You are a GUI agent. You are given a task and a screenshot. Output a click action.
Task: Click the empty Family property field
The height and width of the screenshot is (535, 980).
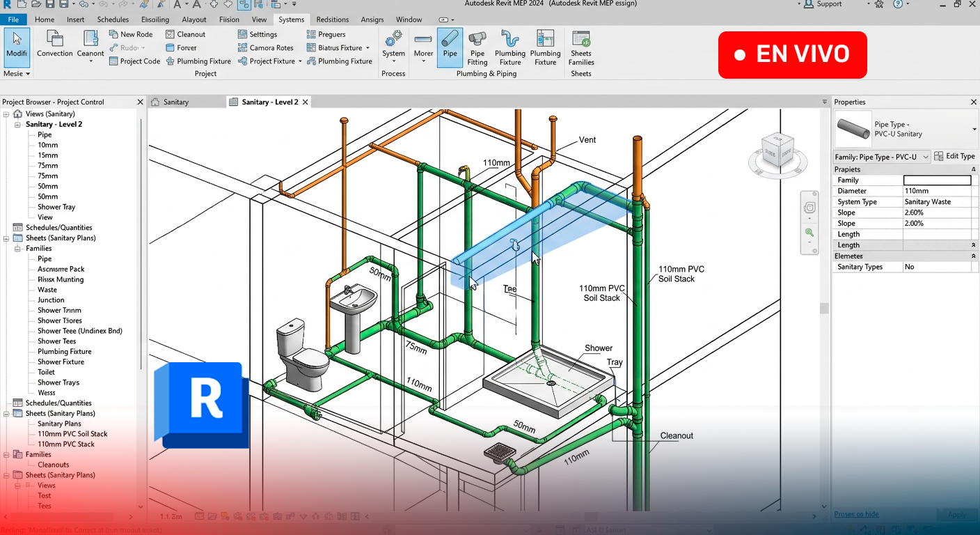point(937,180)
